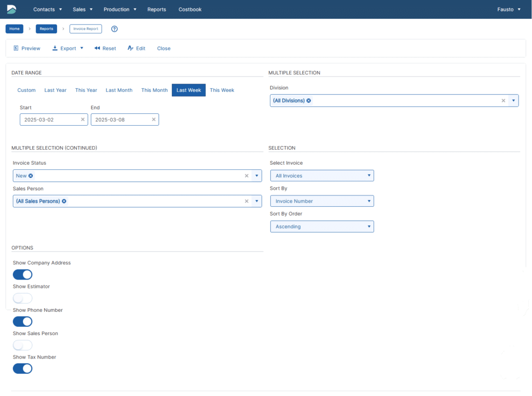The width and height of the screenshot is (532, 396).
Task: Turn off the Show Tax Number toggle
Action: coord(22,368)
